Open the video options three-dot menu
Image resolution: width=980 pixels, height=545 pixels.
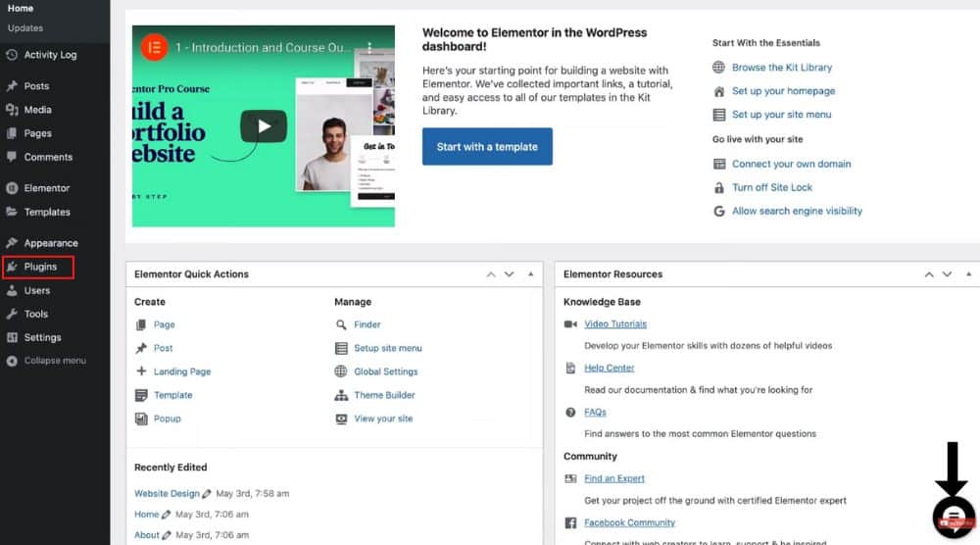(370, 47)
